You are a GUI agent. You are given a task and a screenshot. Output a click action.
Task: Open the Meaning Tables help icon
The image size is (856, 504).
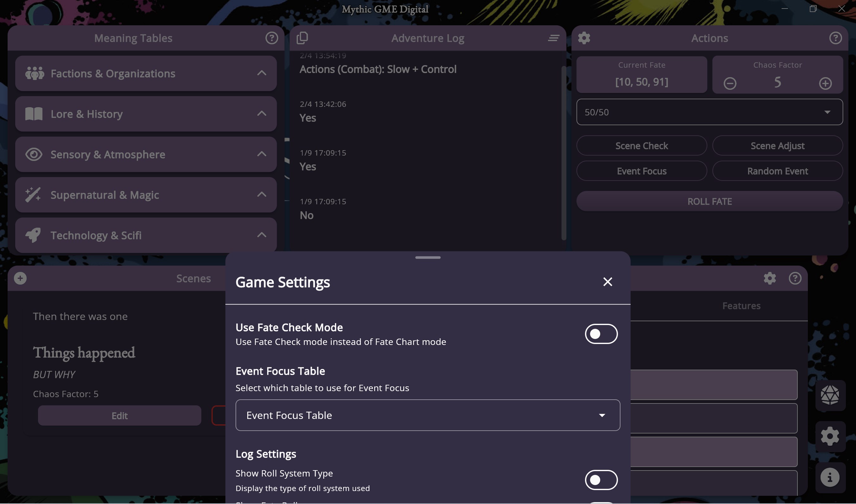tap(271, 38)
